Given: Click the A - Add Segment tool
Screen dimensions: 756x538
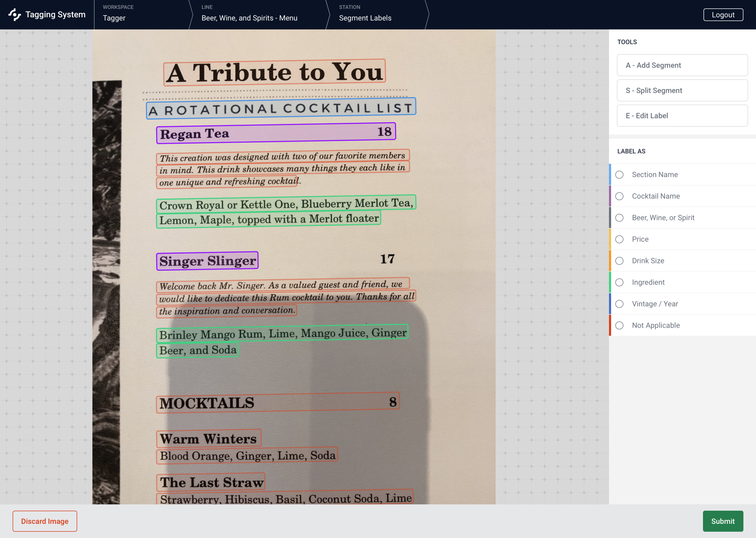Looking at the screenshot, I should point(682,65).
